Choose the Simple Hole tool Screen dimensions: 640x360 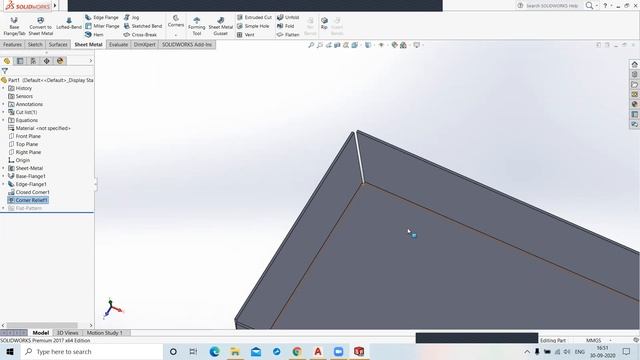point(253,26)
